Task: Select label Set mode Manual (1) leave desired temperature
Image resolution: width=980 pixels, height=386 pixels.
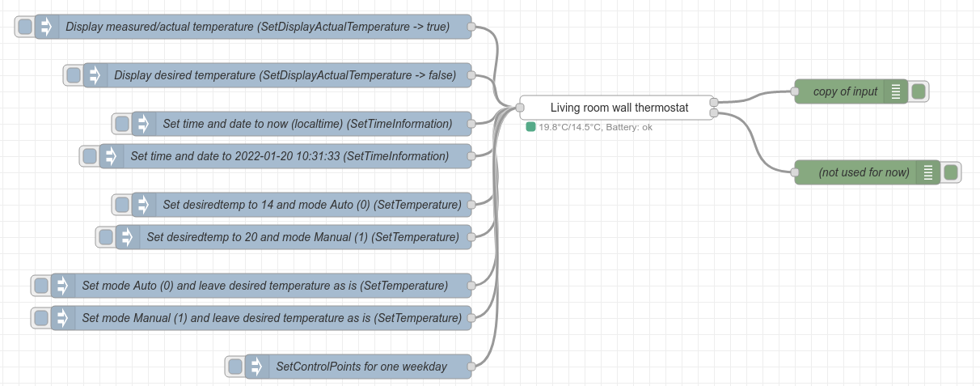Action: (x=272, y=318)
